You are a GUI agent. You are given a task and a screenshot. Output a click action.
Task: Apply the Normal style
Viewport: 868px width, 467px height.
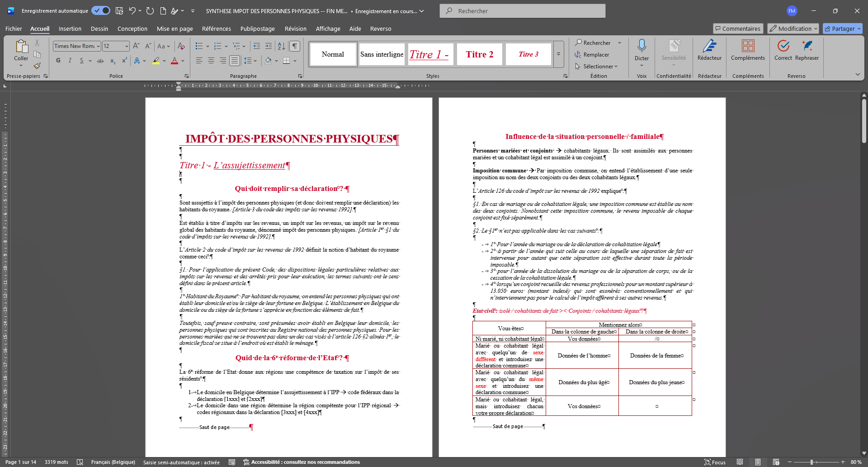pos(333,54)
